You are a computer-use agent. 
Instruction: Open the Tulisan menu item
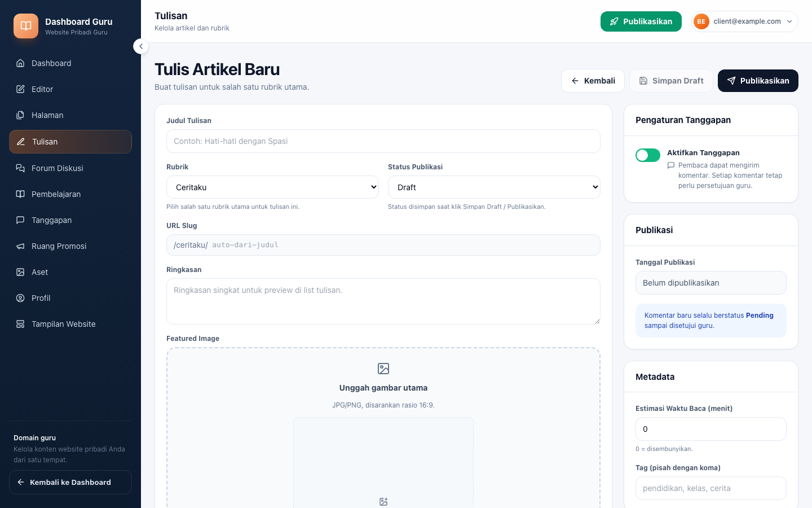(70, 142)
